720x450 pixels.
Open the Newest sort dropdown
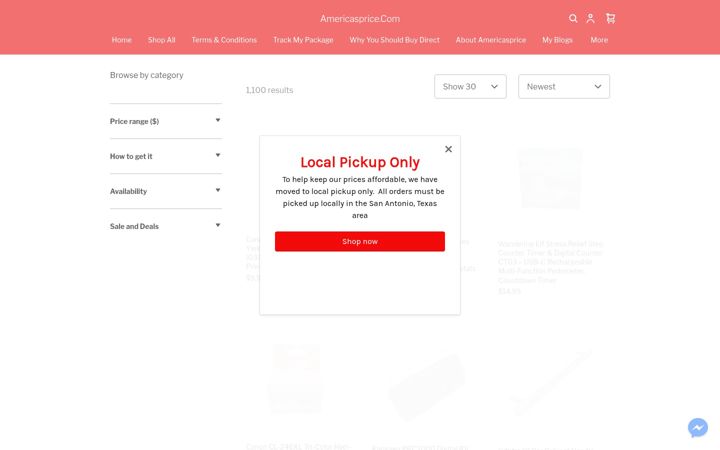click(564, 86)
